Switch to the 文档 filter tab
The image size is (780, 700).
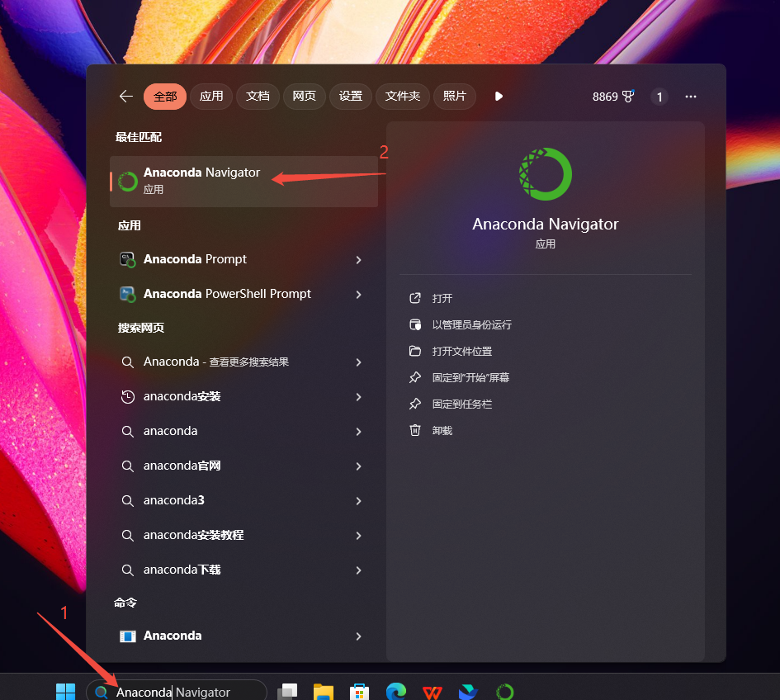point(258,96)
